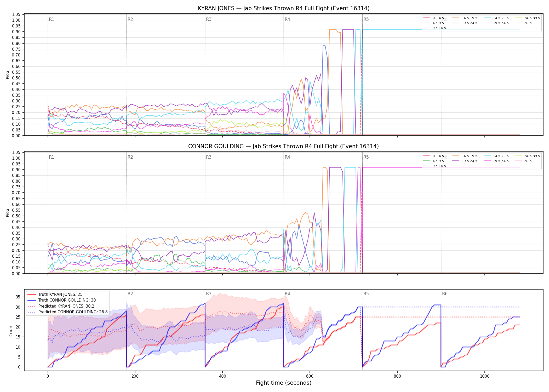Click the R5 round marker in Kyran Jones chart

coord(366,19)
